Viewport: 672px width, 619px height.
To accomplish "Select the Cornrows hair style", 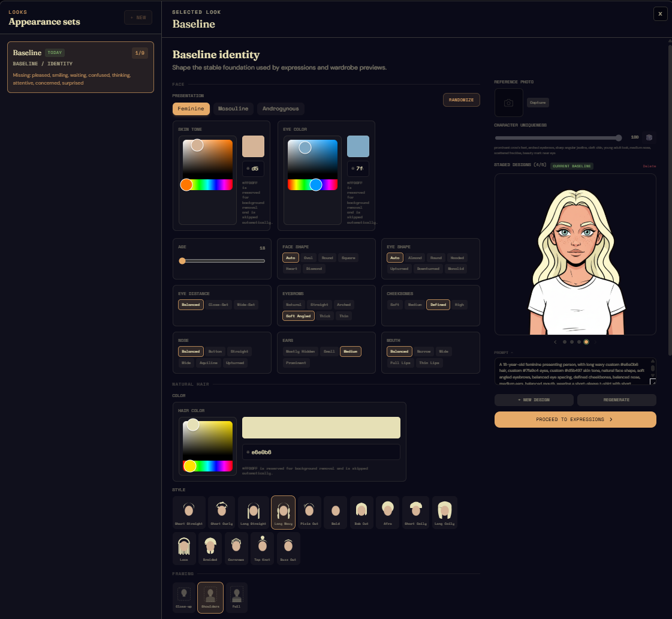I will tap(236, 548).
